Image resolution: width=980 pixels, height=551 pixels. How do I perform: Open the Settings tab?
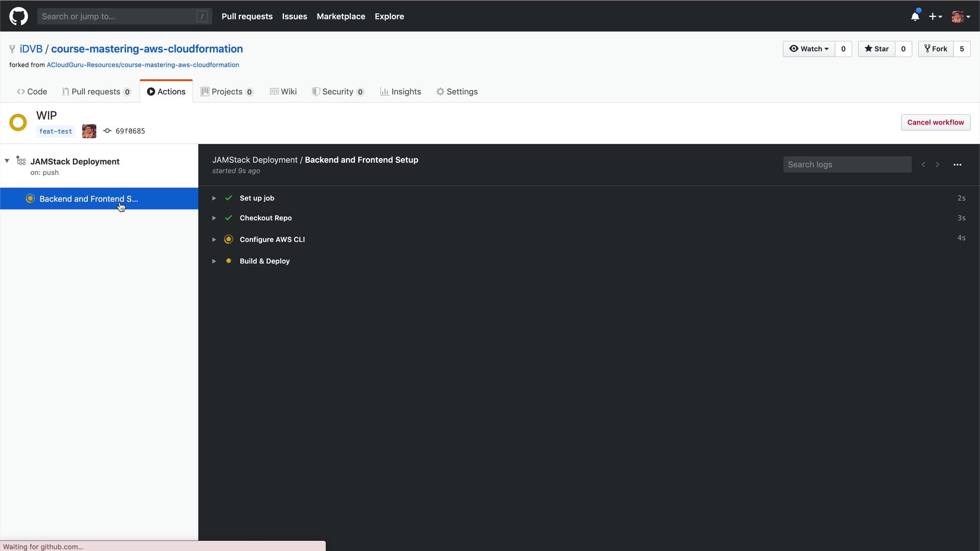point(457,92)
